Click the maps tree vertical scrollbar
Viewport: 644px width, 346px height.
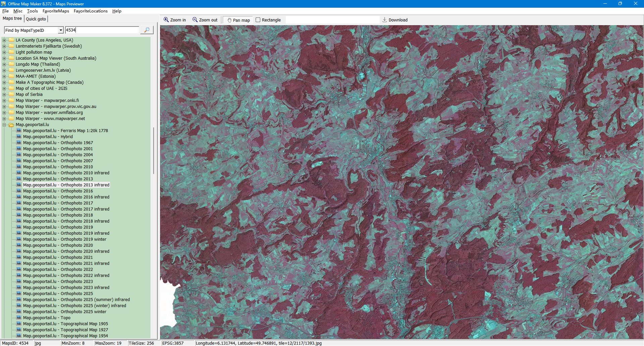point(154,151)
